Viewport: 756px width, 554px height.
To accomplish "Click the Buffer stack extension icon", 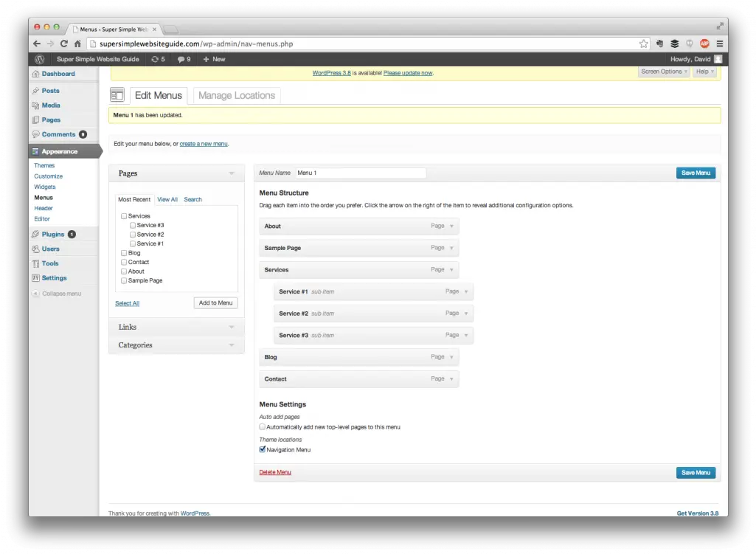I will (x=675, y=44).
